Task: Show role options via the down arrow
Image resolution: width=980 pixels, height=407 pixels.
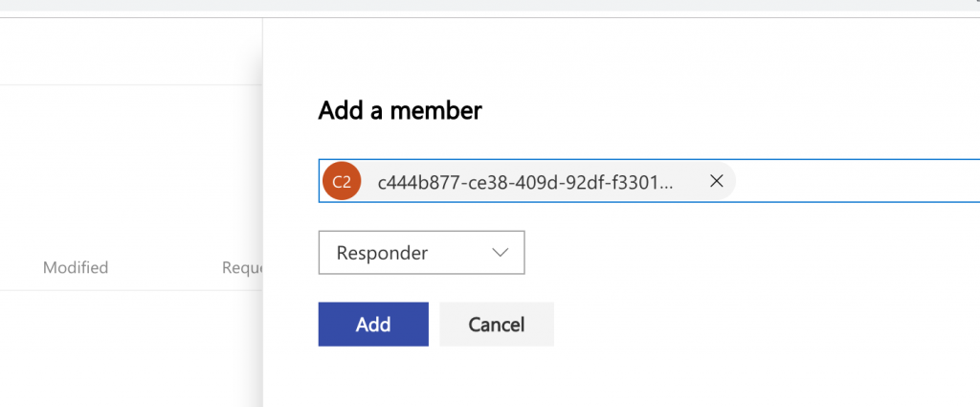Action: (500, 253)
